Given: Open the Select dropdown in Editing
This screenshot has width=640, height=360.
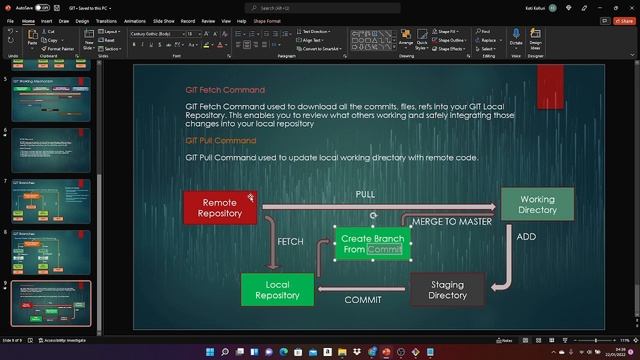Looking at the screenshot, I should (486, 49).
